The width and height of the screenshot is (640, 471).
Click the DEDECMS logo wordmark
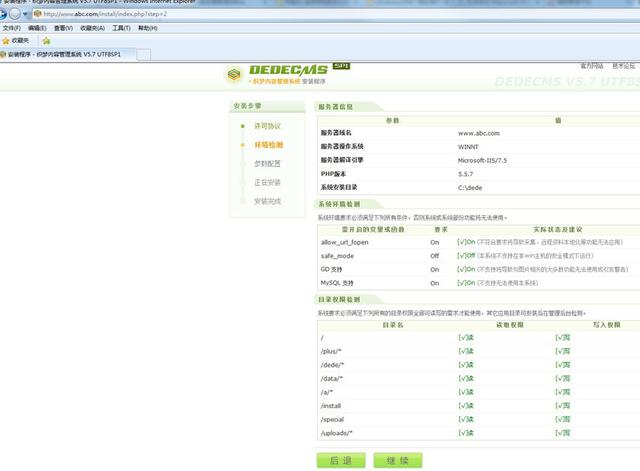pyautogui.click(x=288, y=70)
